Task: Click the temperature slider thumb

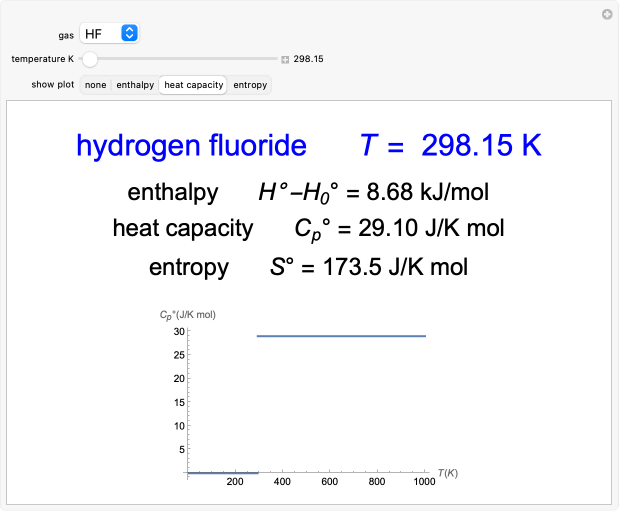Action: point(90,59)
